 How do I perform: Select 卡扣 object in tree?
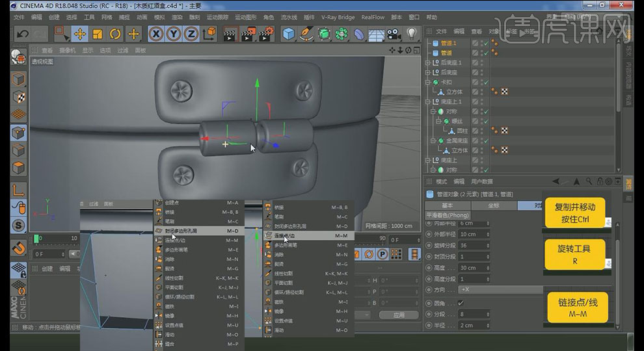(446, 82)
